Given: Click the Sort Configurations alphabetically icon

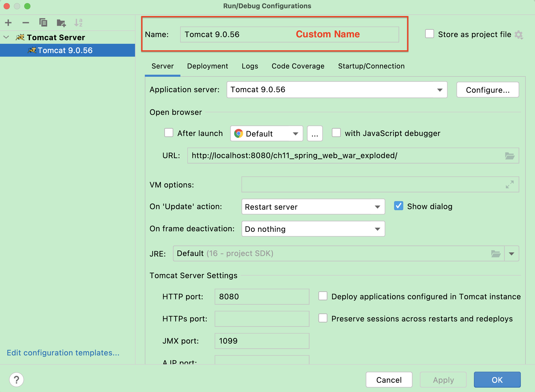Looking at the screenshot, I should [x=78, y=23].
